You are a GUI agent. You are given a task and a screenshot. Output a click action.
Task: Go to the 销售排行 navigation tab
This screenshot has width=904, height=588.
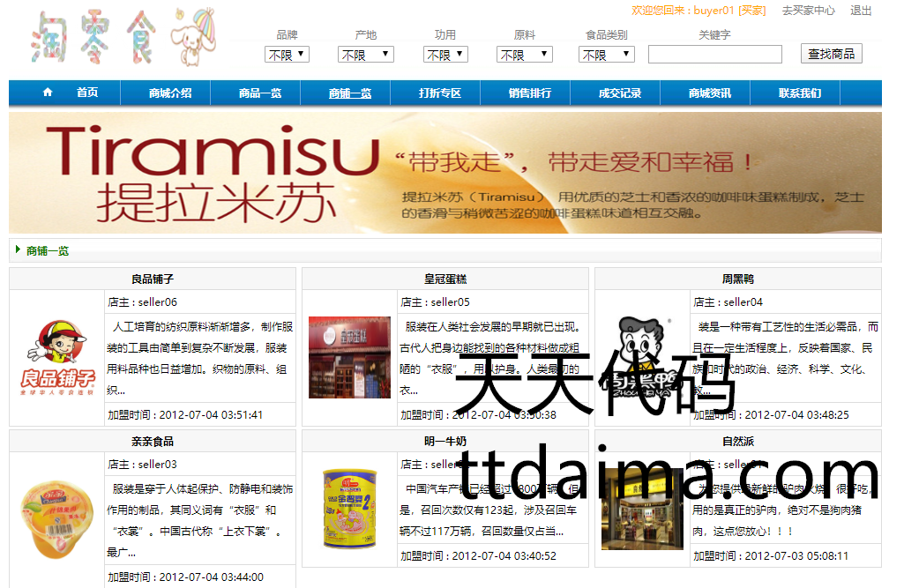pyautogui.click(x=530, y=93)
